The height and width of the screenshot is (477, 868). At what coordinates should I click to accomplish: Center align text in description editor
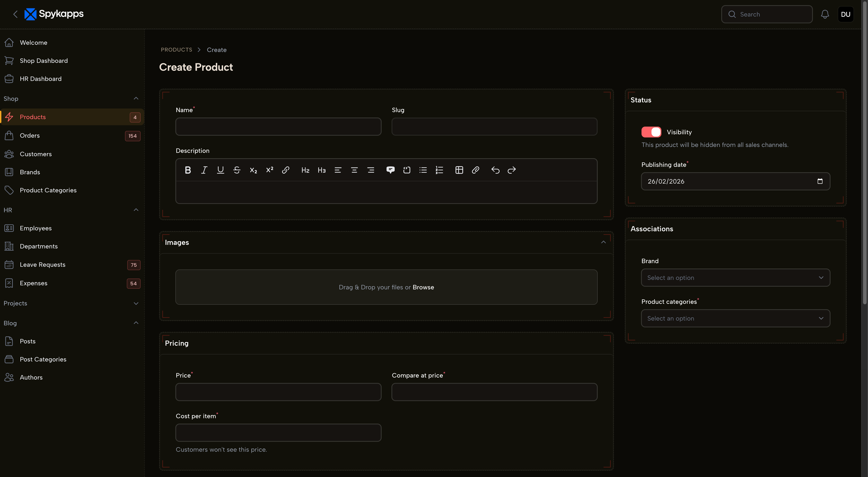(x=354, y=170)
